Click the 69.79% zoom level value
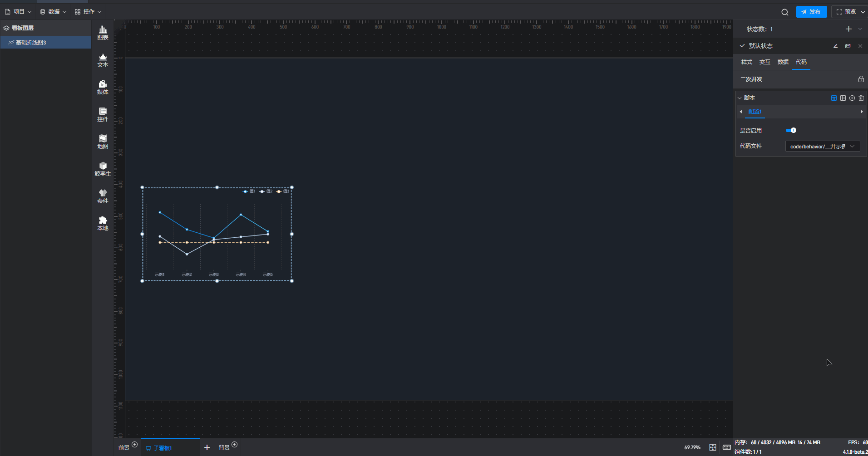 tap(692, 447)
